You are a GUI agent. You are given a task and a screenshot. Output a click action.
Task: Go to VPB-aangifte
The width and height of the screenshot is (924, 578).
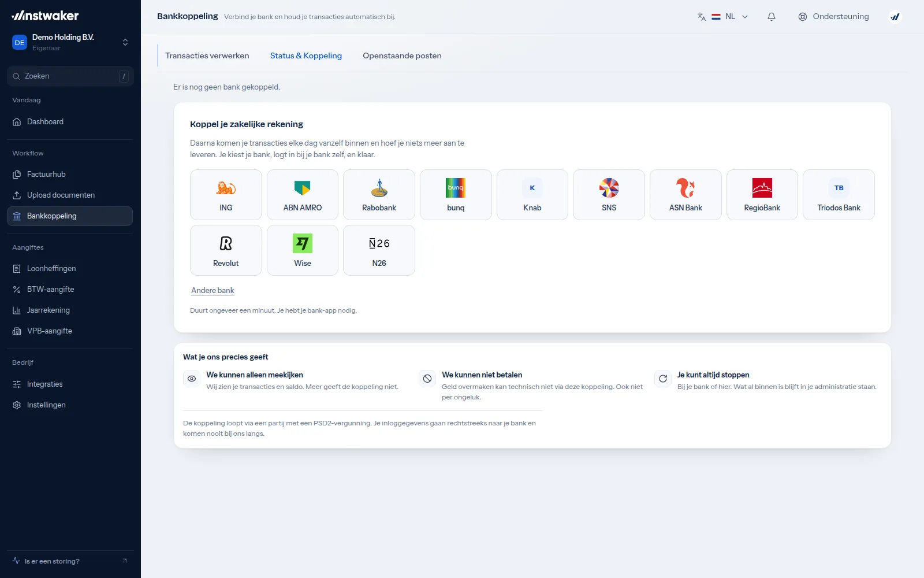[70, 331]
